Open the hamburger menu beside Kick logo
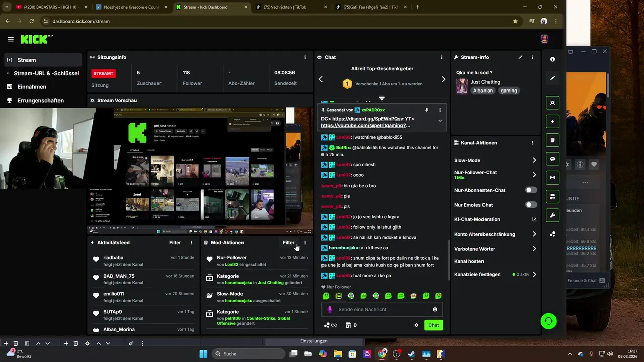644x362 pixels. pos(11,39)
